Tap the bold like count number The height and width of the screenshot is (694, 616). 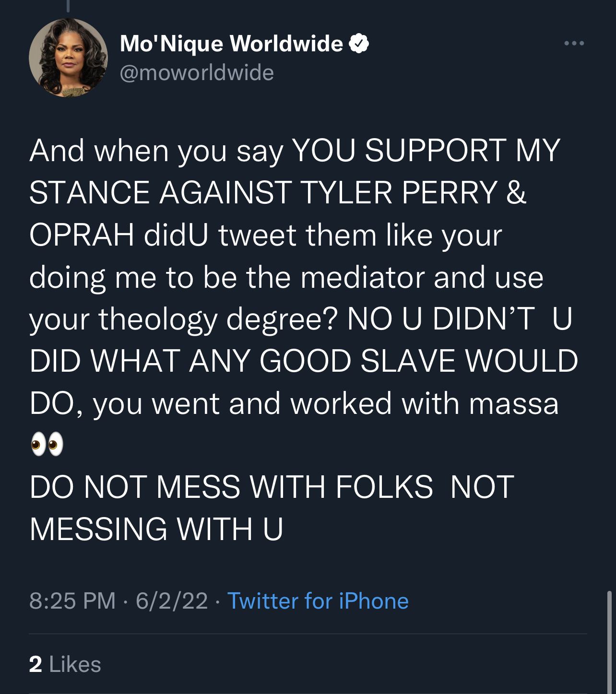point(36,664)
